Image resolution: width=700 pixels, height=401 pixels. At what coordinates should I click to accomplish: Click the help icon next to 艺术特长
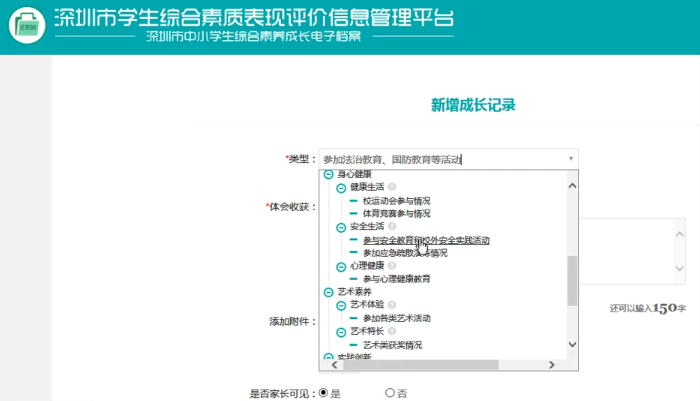(x=392, y=331)
